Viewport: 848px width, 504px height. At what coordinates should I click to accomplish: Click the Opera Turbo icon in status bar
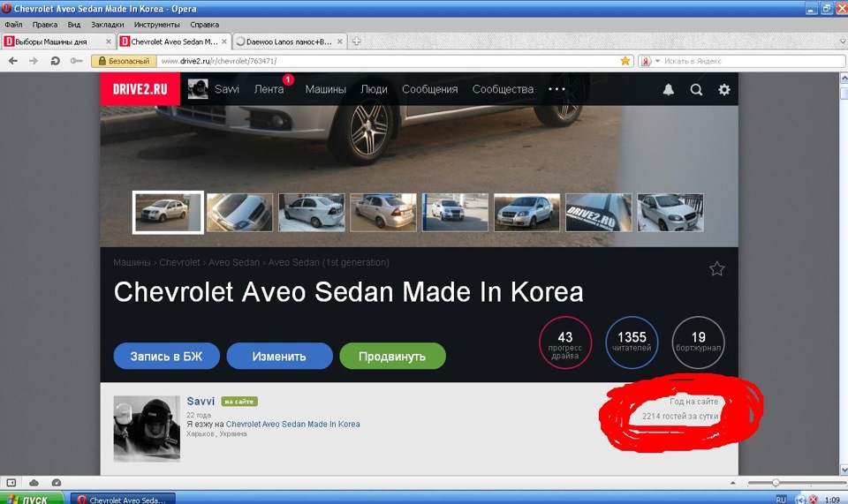coord(57,483)
